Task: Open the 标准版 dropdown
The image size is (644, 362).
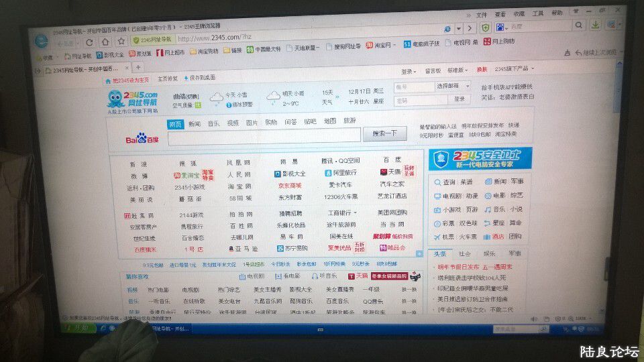Action: (x=457, y=70)
